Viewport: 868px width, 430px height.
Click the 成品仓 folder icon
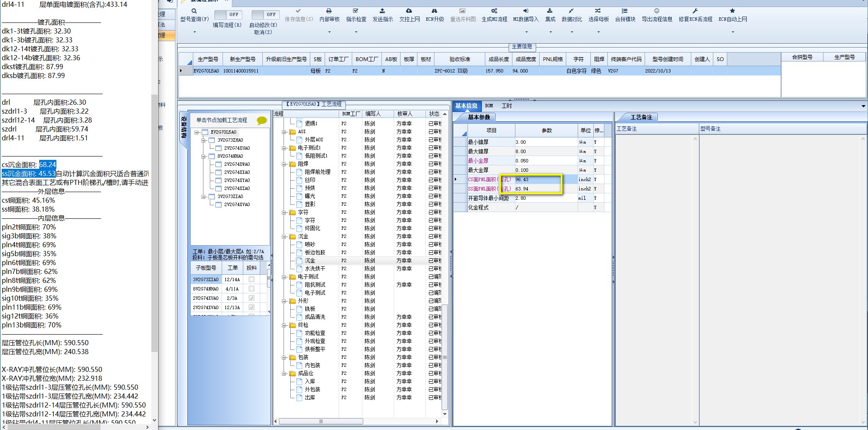pos(293,374)
